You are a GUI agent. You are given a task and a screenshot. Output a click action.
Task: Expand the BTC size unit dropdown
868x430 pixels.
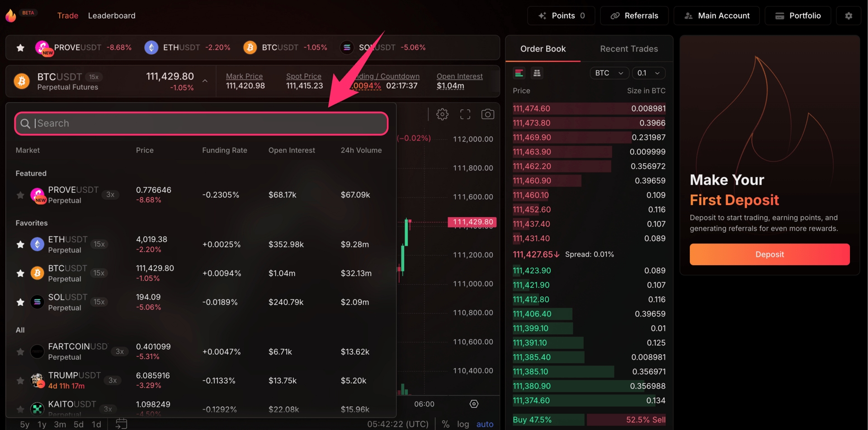[609, 73]
